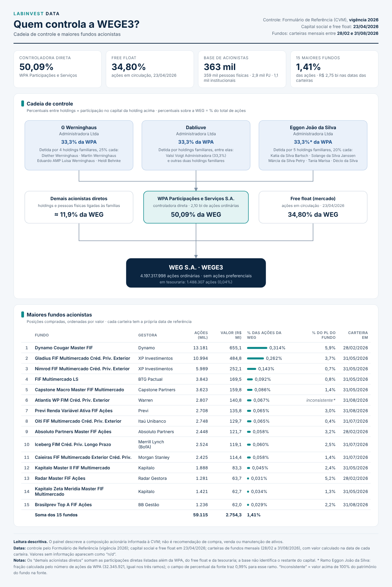Screen dimensions: 392x587
Task: Select Previ Renda Variável Ativa FIF Ações
Action: click(x=74, y=410)
